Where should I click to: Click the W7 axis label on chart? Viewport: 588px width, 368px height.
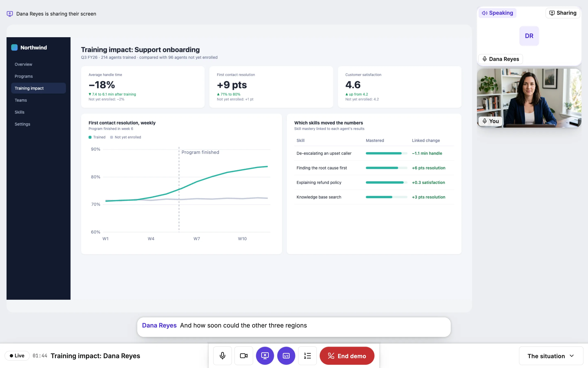pos(197,239)
